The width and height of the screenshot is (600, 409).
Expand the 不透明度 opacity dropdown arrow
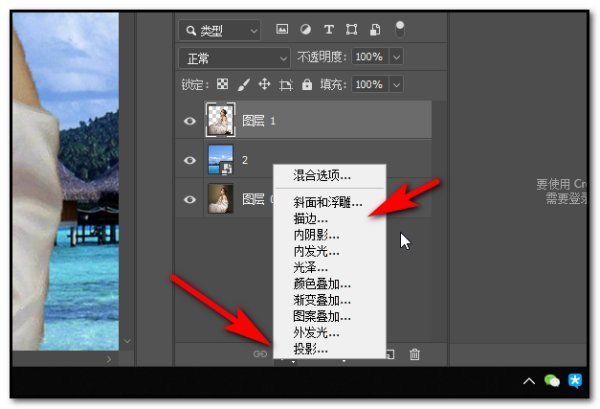pos(397,57)
